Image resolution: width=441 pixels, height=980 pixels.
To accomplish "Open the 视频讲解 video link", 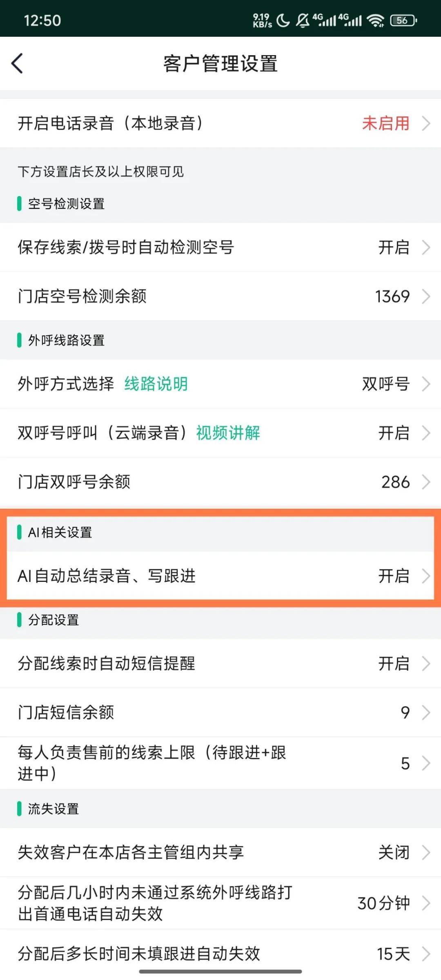I will coord(228,433).
